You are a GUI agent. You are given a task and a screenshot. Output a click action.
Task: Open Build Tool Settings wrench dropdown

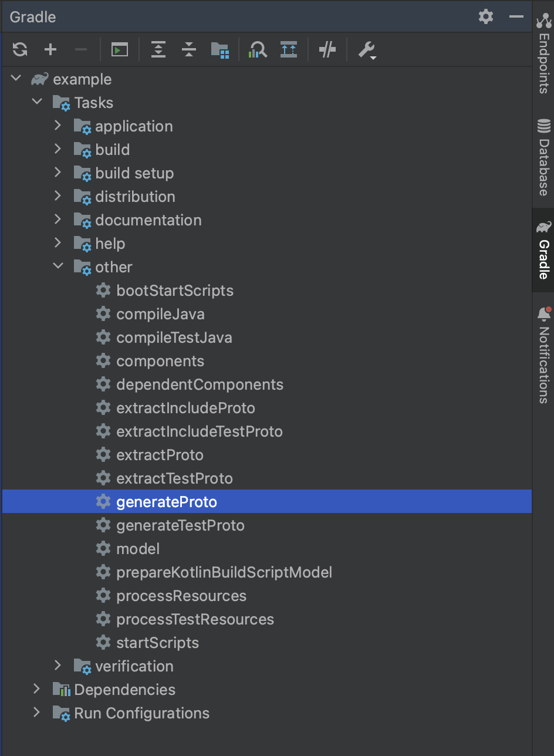(367, 50)
